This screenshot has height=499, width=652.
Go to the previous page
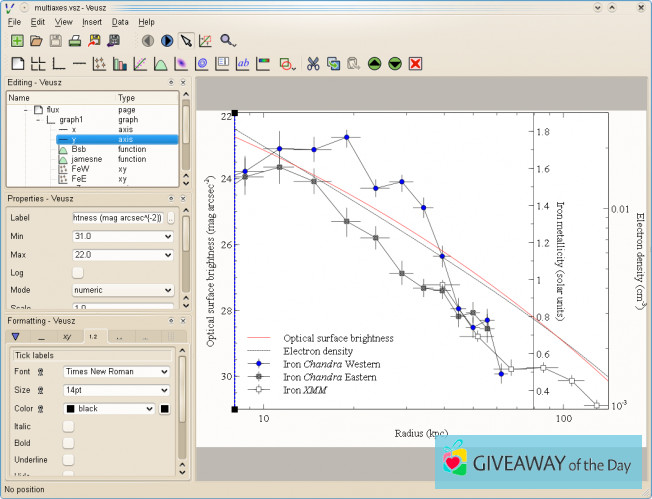pyautogui.click(x=148, y=41)
